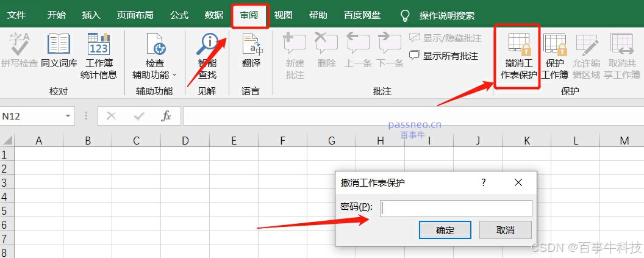Switch to the 数据 tab

click(214, 15)
